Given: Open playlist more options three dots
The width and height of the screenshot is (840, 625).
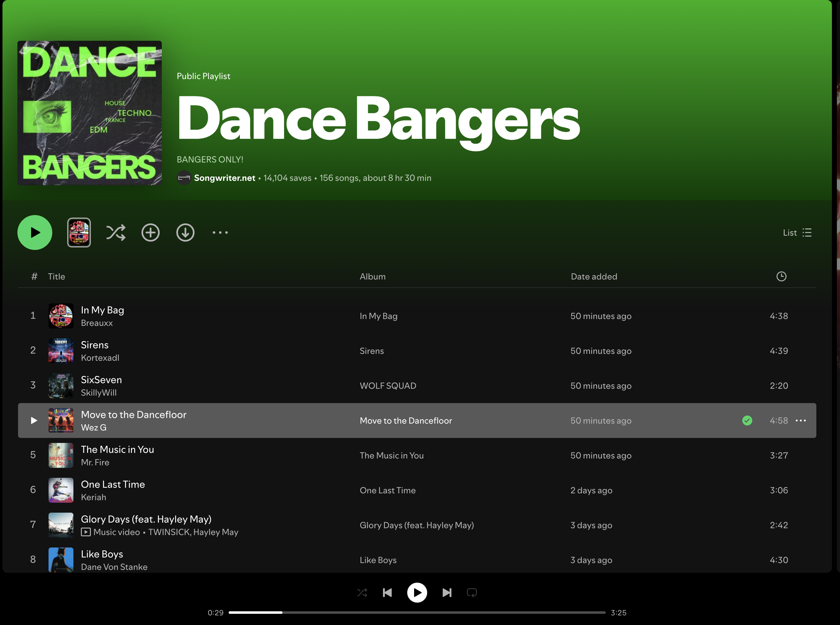Looking at the screenshot, I should (220, 232).
